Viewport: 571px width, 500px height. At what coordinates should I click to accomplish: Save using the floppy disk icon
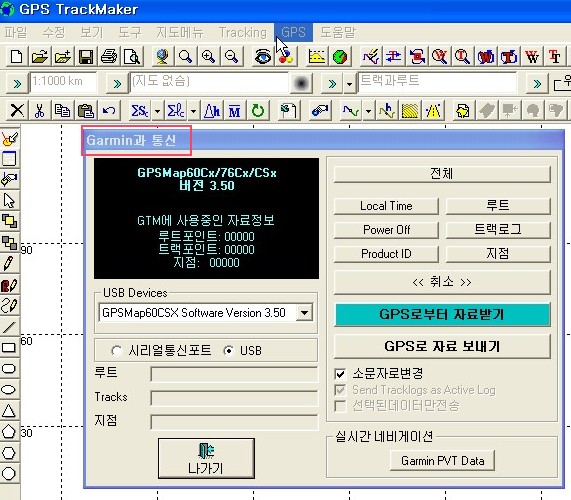86,57
